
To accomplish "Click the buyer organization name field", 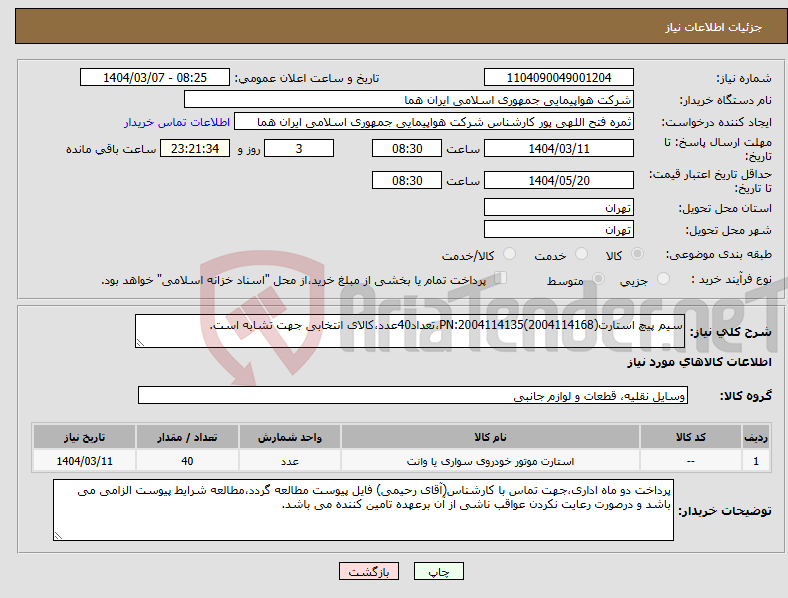I will pos(409,99).
